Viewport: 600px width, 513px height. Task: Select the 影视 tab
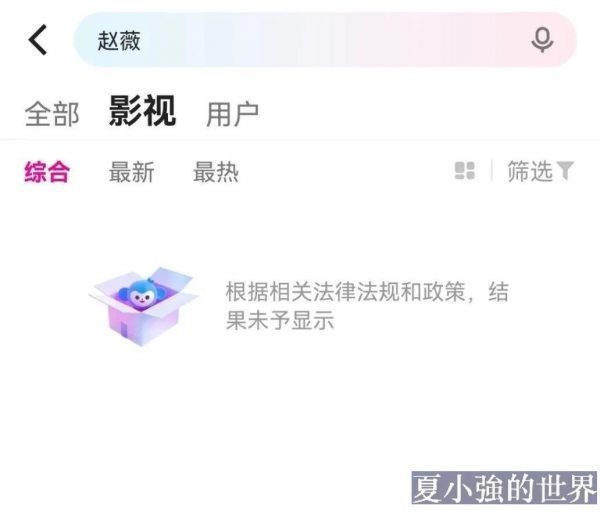142,111
